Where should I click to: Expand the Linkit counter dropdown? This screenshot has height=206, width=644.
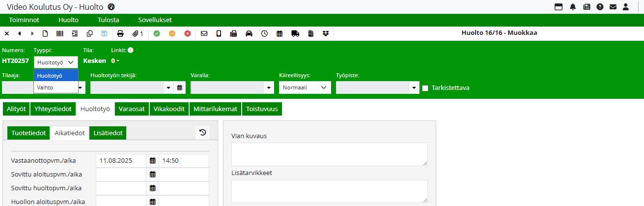[115, 61]
